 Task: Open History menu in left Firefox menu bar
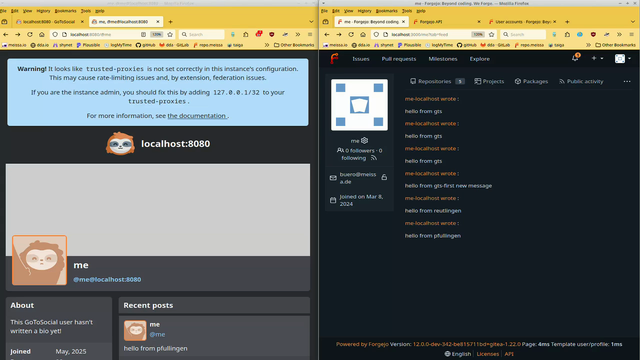pyautogui.click(x=43, y=11)
